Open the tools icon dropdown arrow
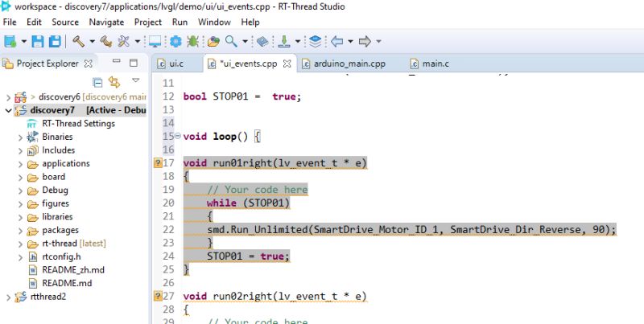The image size is (644, 324). (x=138, y=42)
